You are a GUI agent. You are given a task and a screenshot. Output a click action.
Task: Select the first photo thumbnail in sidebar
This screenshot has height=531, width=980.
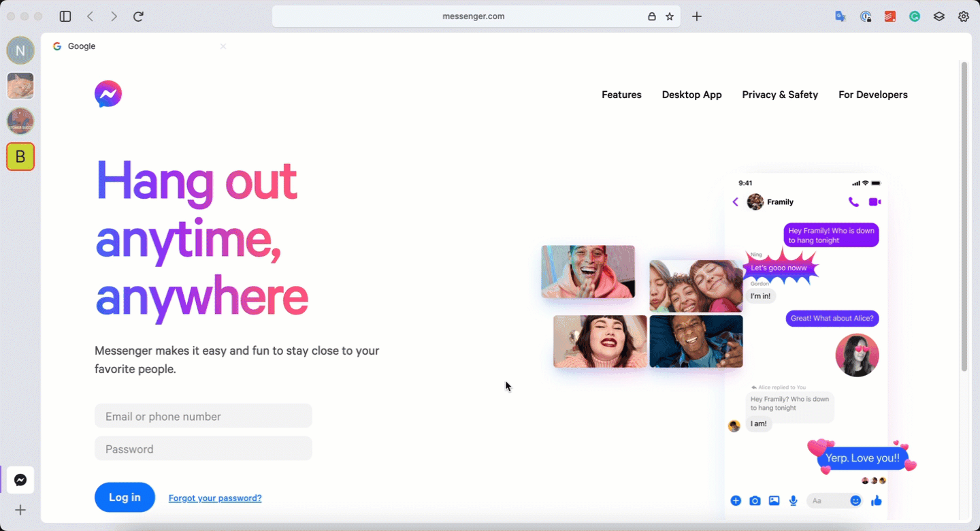(20, 86)
